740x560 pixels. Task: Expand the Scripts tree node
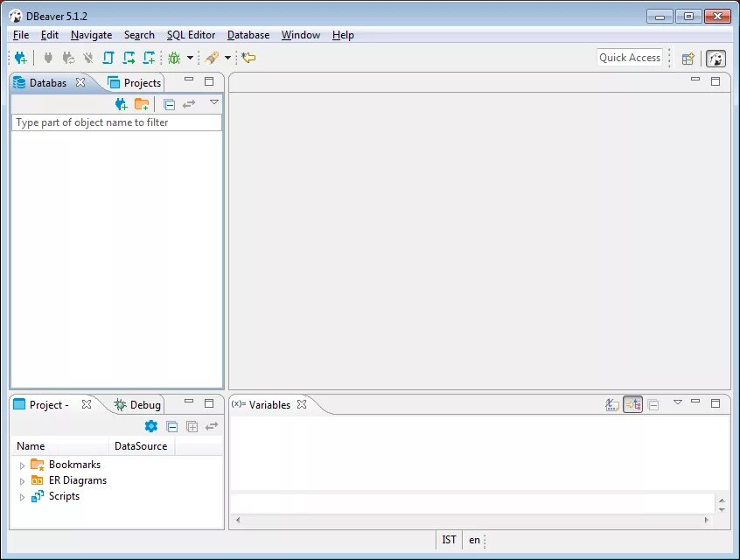[22, 497]
